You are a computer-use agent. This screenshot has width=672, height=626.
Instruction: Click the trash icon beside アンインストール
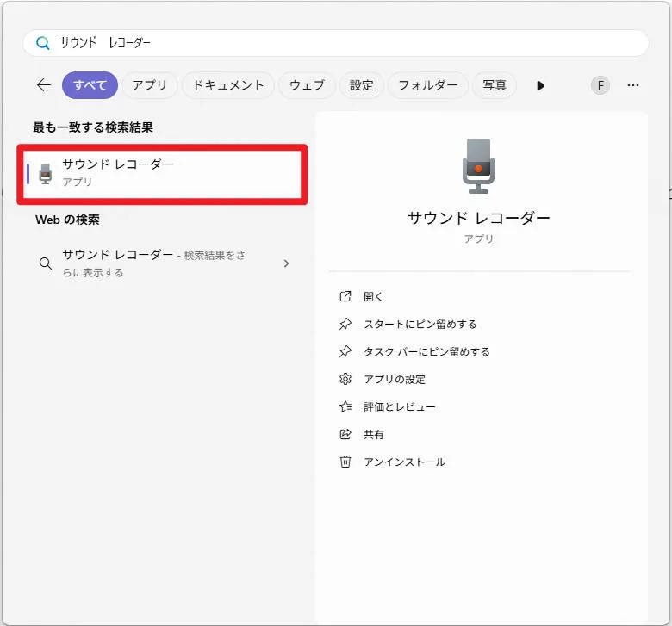click(345, 462)
